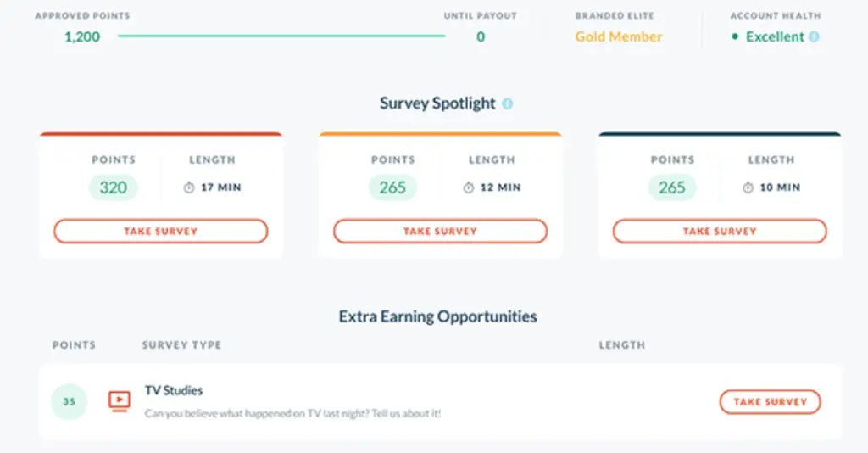Take the 265-point 10-minute survey

720,231
